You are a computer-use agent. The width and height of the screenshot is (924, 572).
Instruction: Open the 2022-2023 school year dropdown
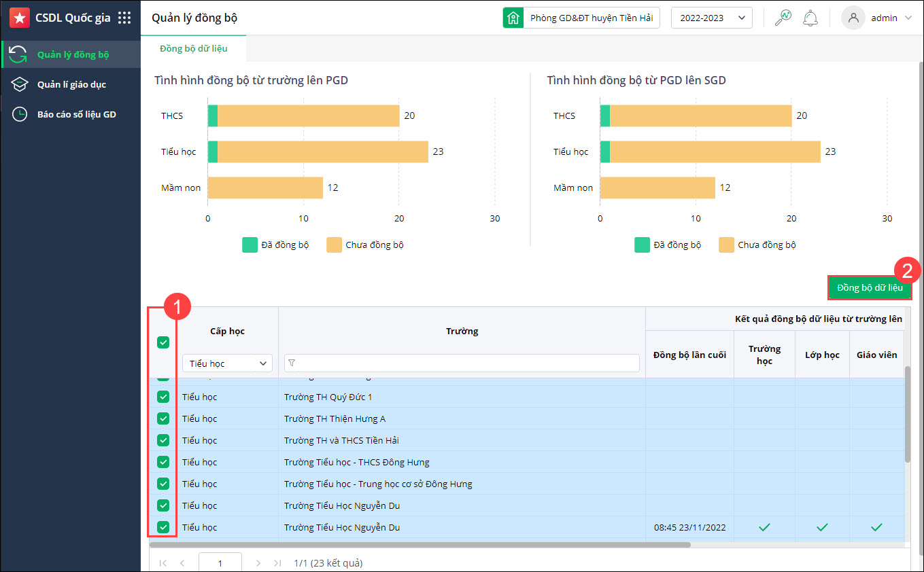tap(711, 18)
